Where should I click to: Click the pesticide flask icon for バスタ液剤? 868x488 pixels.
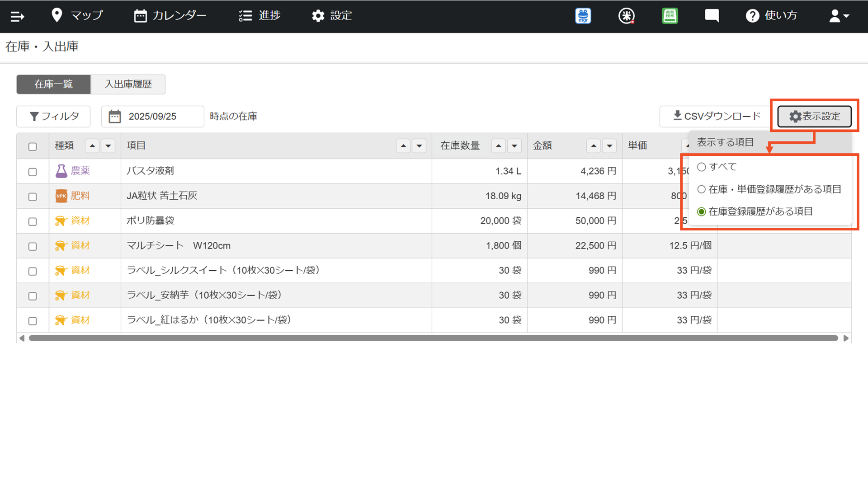61,171
